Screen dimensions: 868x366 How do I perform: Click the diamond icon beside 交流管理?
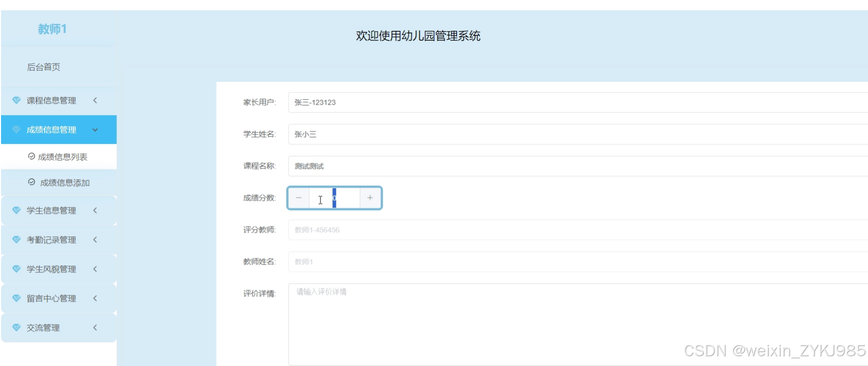pyautogui.click(x=16, y=328)
